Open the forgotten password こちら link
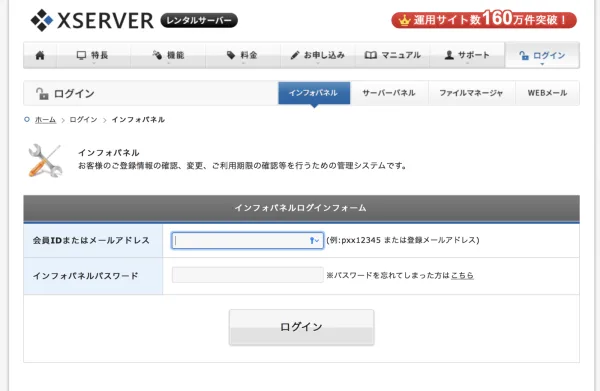Image resolution: width=600 pixels, height=391 pixels. click(x=462, y=275)
